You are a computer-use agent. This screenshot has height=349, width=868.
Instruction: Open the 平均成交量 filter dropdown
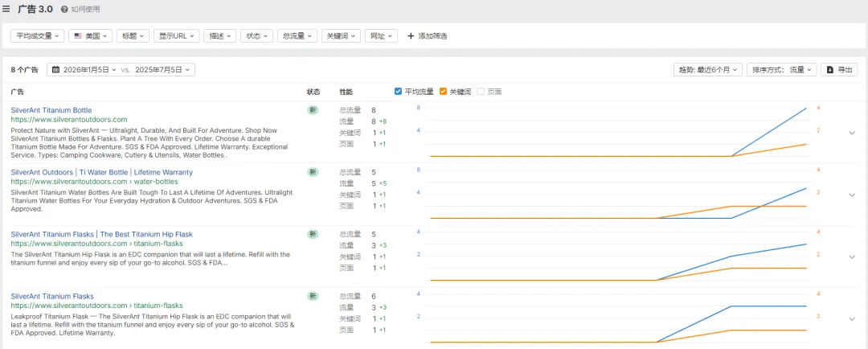[37, 36]
